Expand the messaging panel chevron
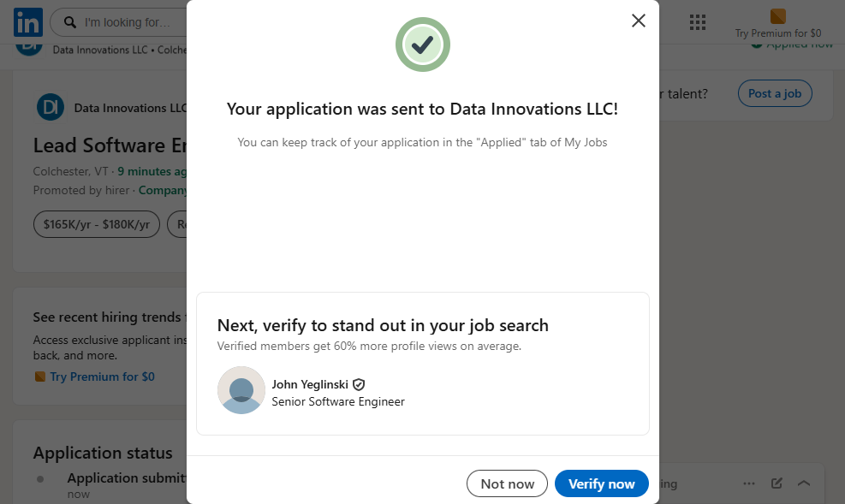 point(804,483)
